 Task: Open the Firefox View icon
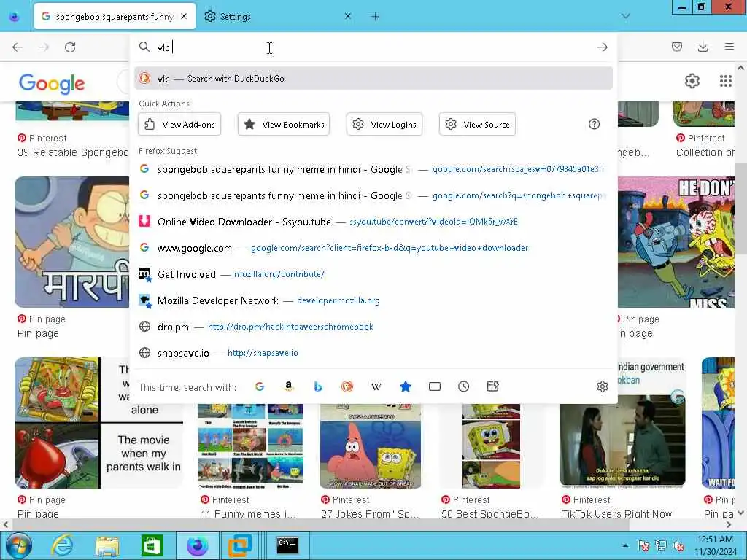(x=15, y=17)
